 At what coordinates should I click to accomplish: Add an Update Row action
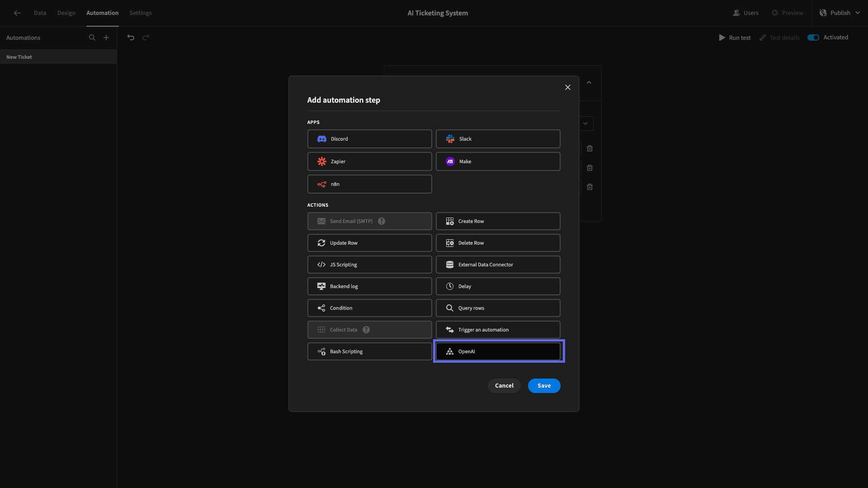tap(369, 243)
